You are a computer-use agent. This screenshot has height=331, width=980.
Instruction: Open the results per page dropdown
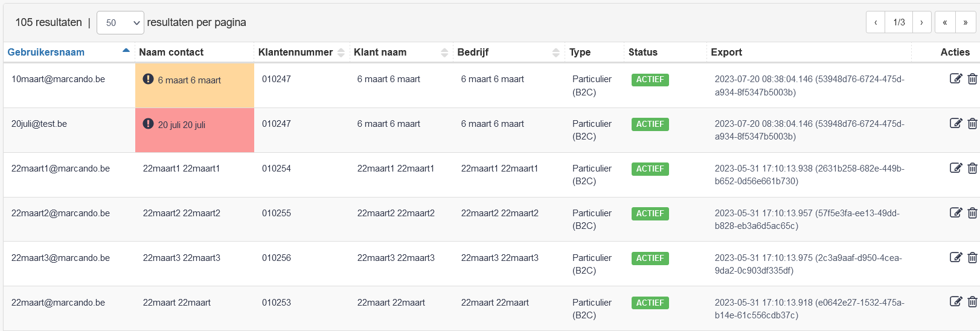120,22
